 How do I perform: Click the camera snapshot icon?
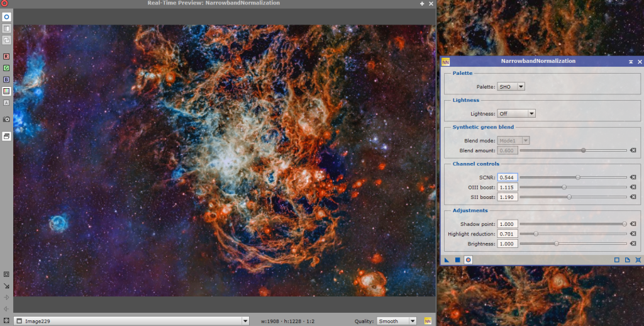click(6, 119)
